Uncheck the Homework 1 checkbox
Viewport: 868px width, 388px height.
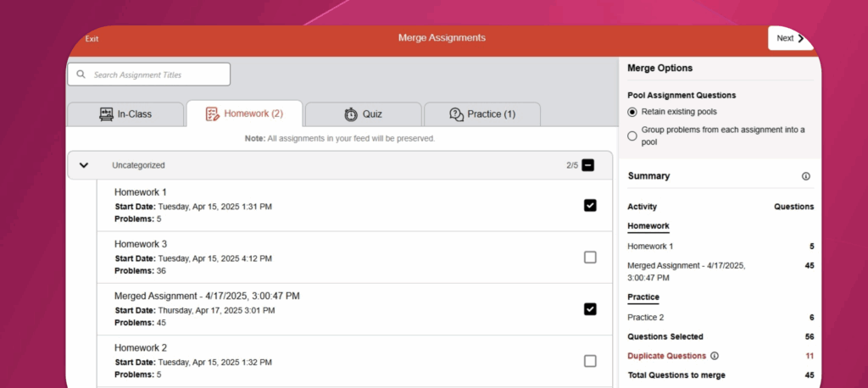click(590, 205)
